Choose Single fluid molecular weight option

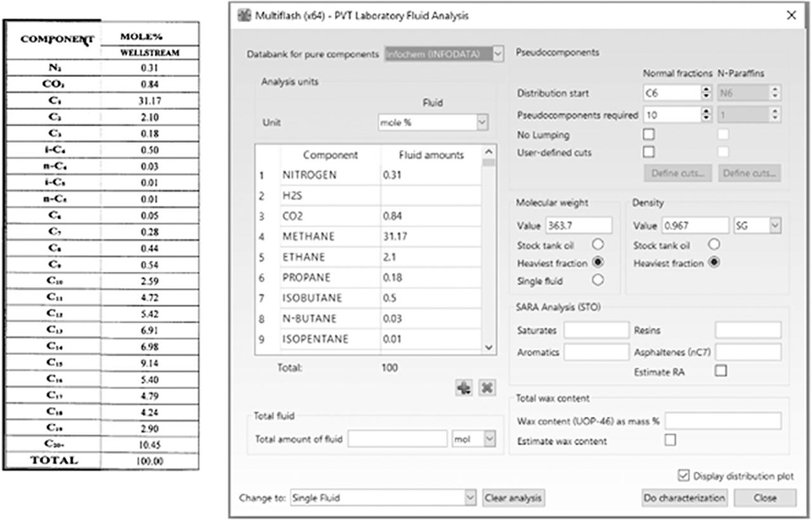tap(597, 280)
